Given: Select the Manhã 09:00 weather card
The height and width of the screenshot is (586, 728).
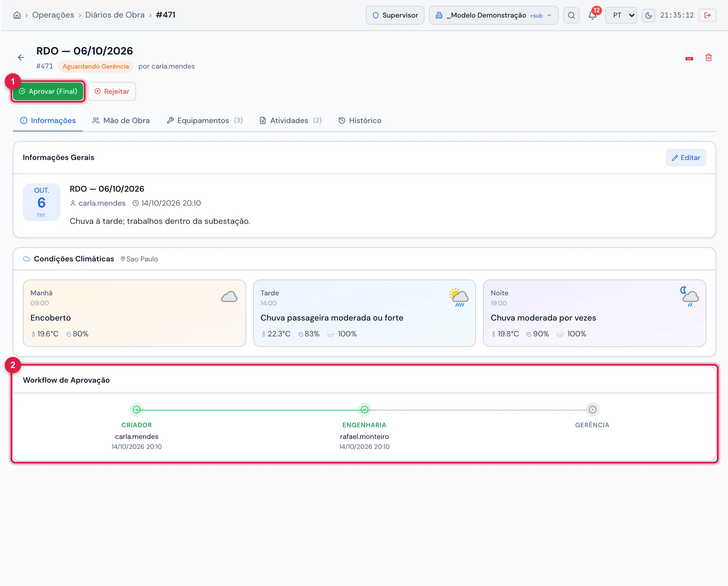Looking at the screenshot, I should click(135, 313).
